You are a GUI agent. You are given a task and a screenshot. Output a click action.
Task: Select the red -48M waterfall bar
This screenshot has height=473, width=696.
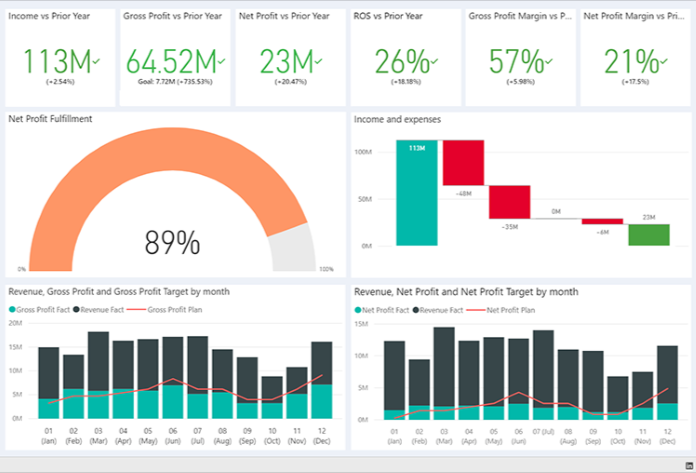[x=463, y=162]
